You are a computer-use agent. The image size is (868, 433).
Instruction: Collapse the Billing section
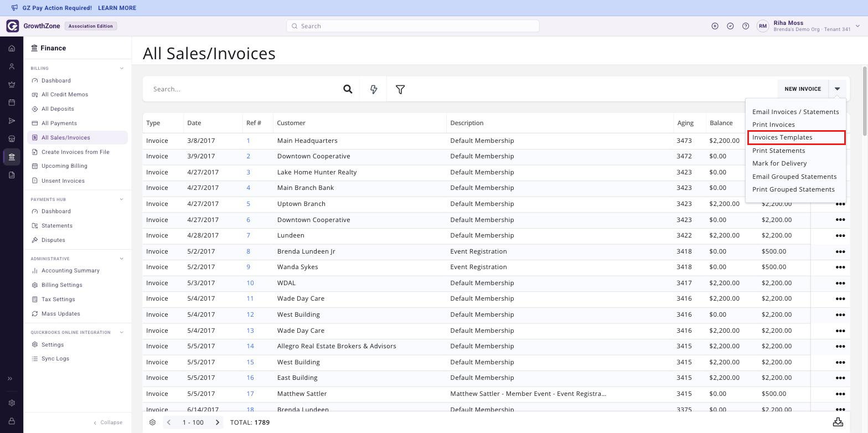coord(122,69)
